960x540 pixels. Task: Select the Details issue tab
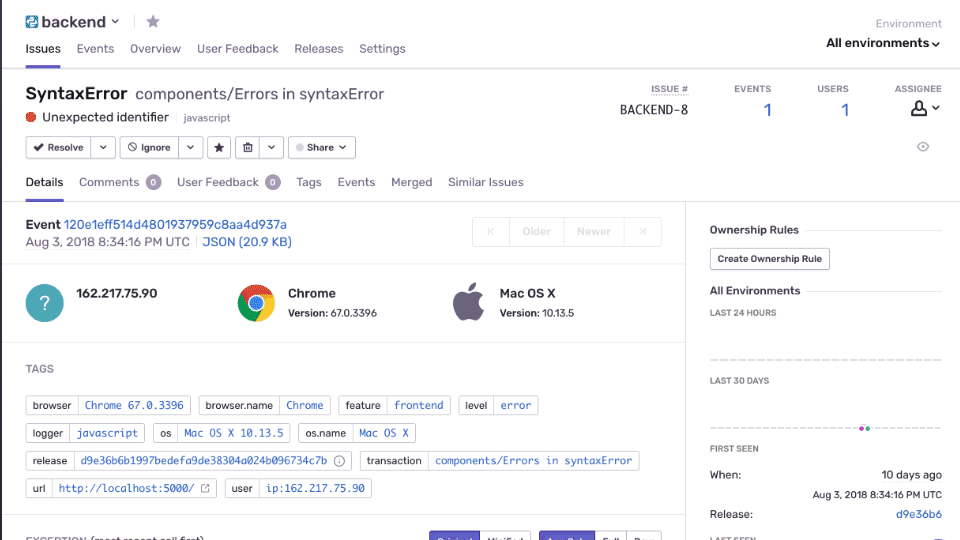[x=44, y=182]
